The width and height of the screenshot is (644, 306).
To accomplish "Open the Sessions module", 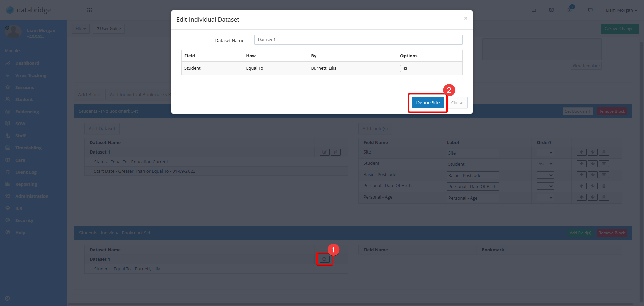I will (24, 87).
